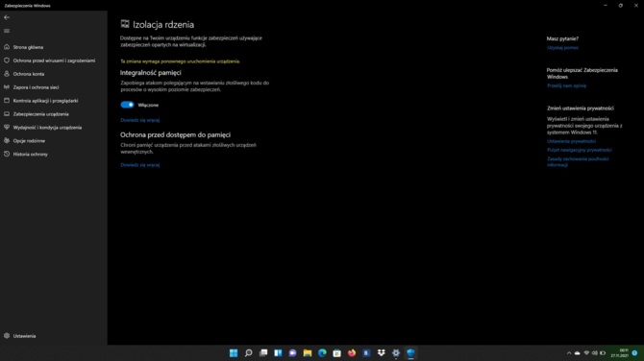Open the notification badge in tray
644x361 pixels.
pos(635,352)
